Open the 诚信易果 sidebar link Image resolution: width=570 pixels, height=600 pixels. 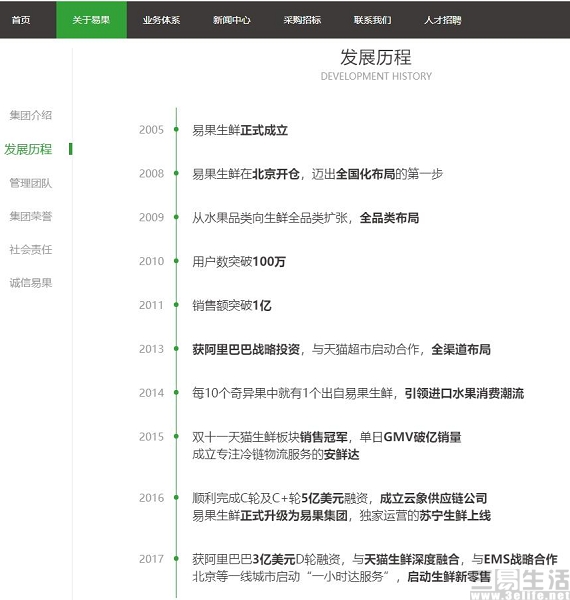(x=31, y=283)
